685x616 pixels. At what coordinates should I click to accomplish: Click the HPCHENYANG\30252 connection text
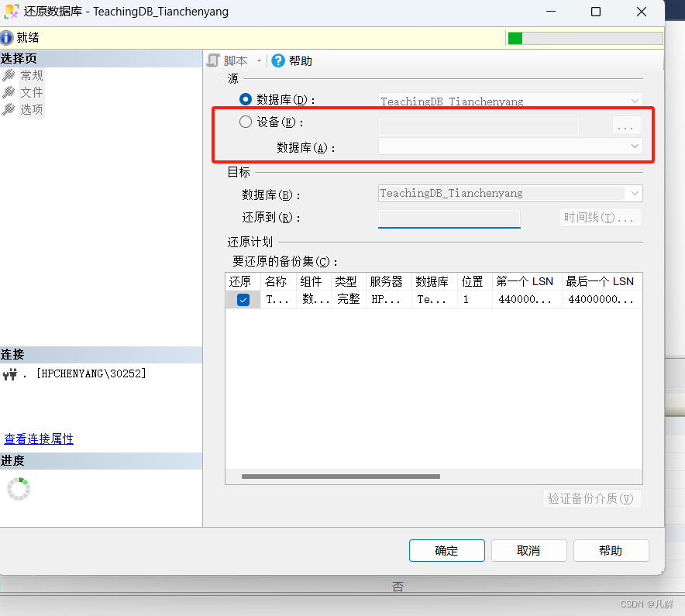pyautogui.click(x=91, y=373)
